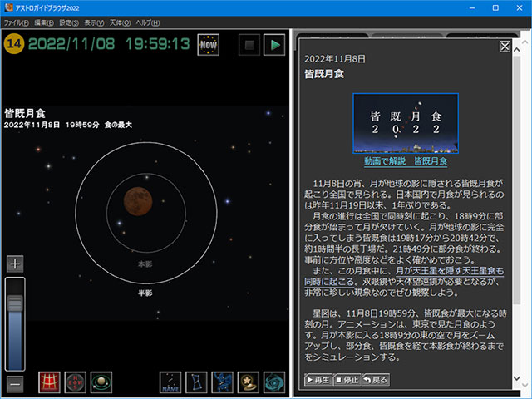Screen dimensions: 532x399
Task: Toggle the galaxy nebula display icon
Action: pyautogui.click(x=273, y=382)
